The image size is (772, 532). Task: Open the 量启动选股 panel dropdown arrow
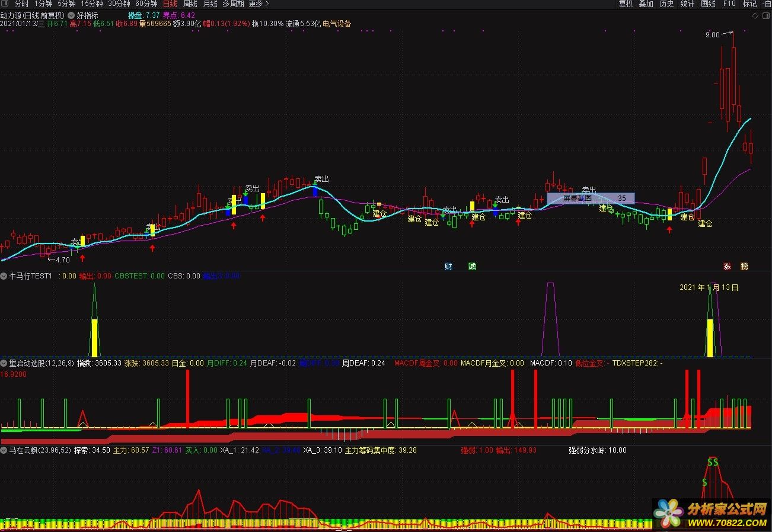[x=4, y=363]
